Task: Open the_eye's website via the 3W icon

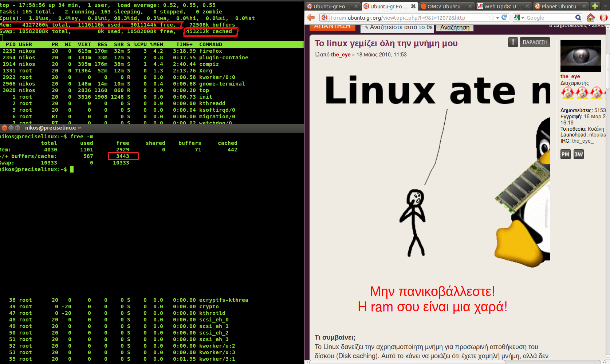Action: pos(578,154)
